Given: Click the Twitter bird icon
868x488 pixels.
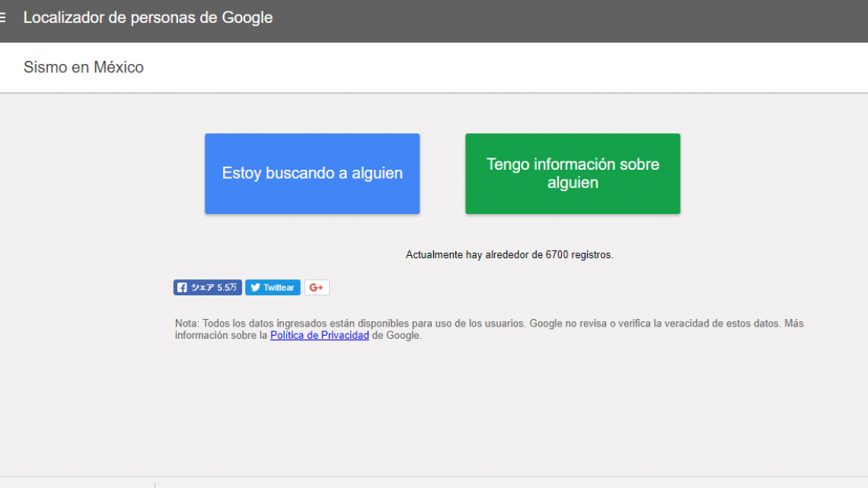Looking at the screenshot, I should [255, 288].
